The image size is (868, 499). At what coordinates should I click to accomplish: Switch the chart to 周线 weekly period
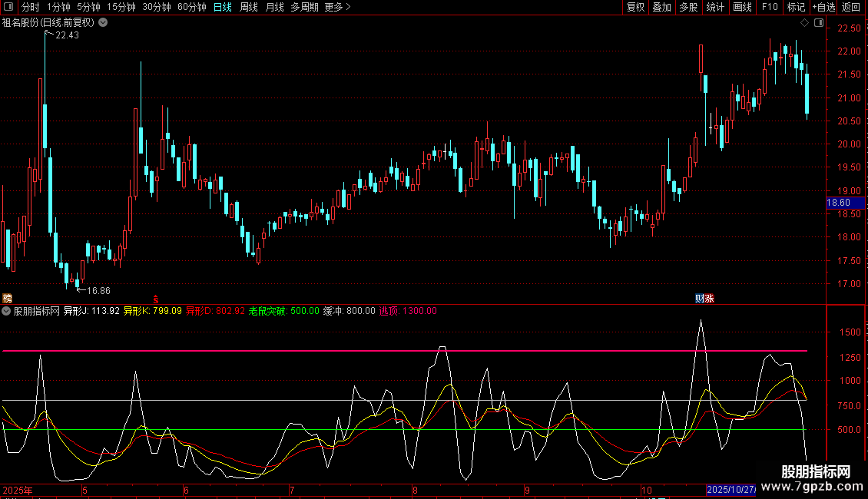click(249, 8)
